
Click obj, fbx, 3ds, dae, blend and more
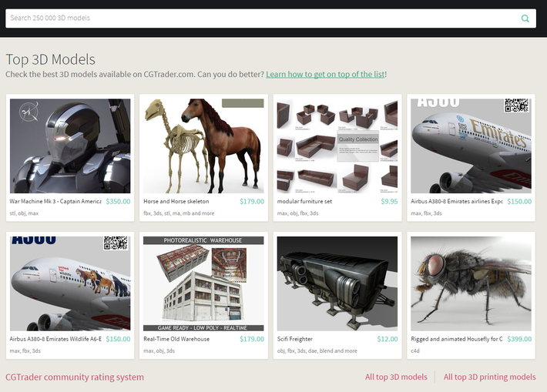317,351
